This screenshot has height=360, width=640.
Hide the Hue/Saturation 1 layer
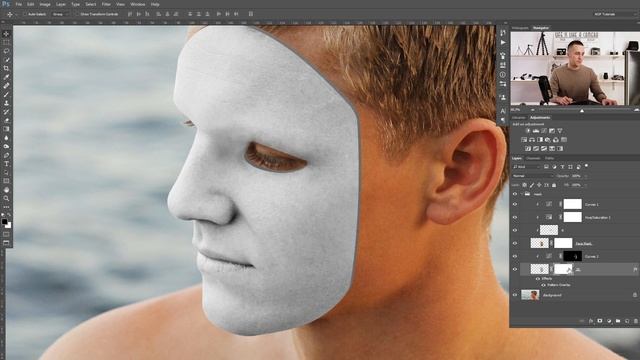515,217
